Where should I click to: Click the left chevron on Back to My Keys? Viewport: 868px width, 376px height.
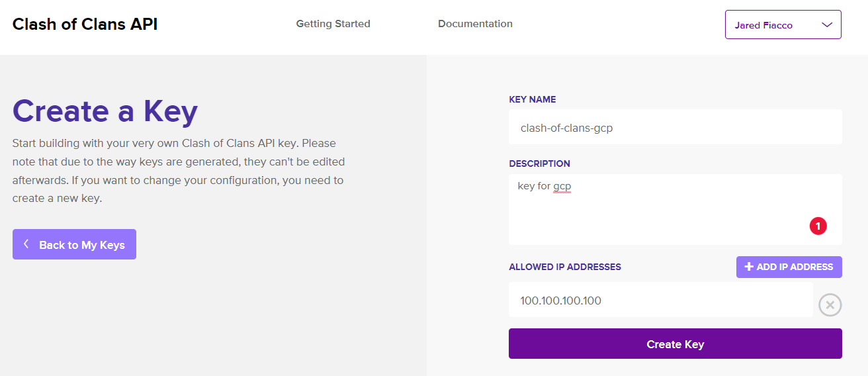pos(26,244)
